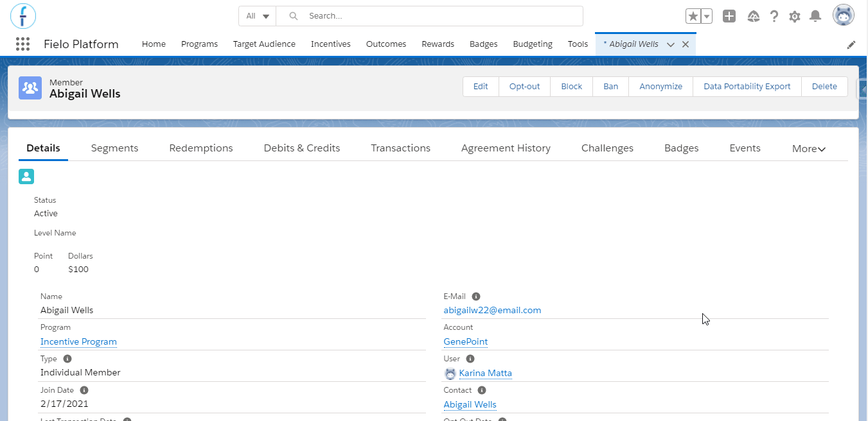Screen dimensions: 868x421
Task: Click the Data Portability Export button
Action: pos(747,87)
